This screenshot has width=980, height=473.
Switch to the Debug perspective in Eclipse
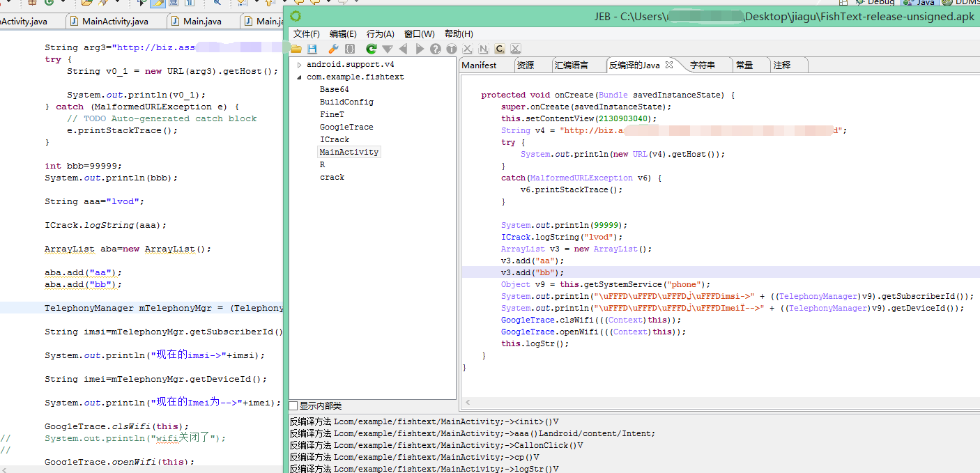pyautogui.click(x=875, y=3)
